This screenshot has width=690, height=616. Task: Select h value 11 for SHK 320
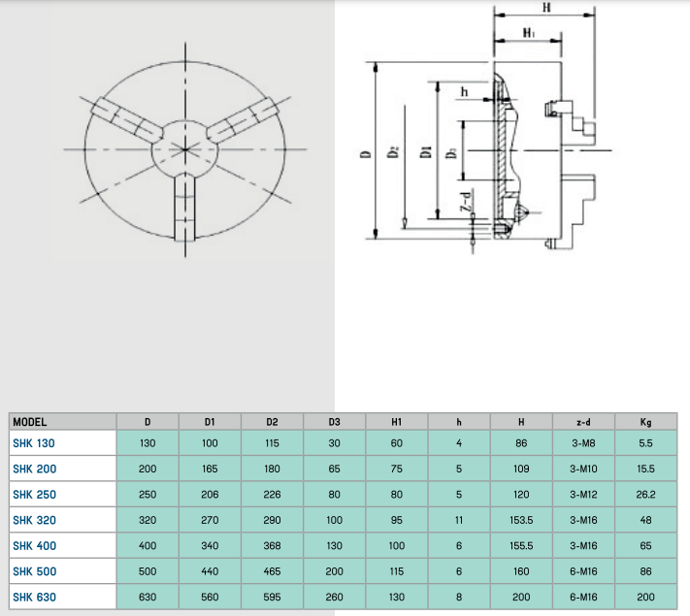[x=459, y=520]
